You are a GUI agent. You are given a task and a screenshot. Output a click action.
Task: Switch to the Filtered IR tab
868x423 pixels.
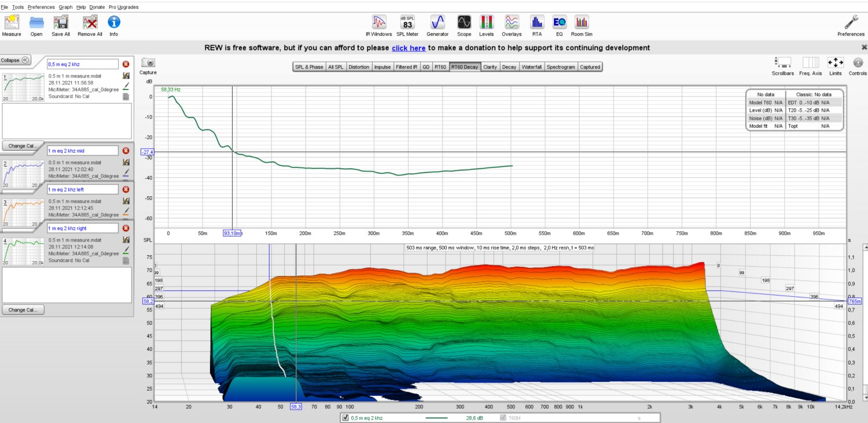(x=407, y=67)
